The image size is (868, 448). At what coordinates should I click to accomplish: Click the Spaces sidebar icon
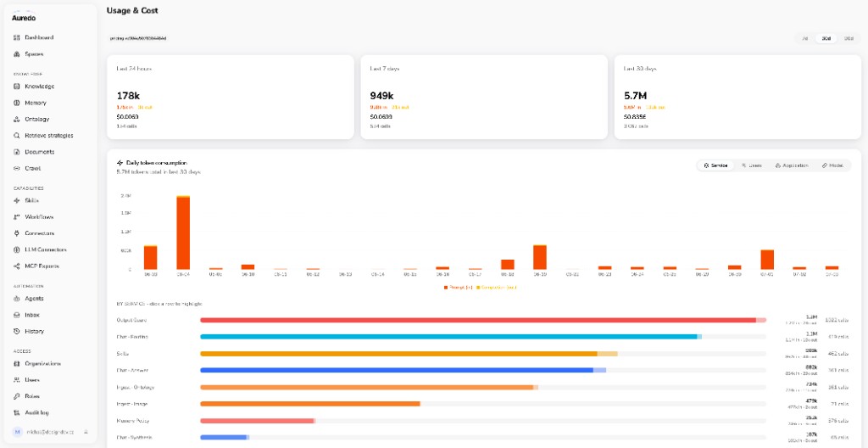(17, 54)
